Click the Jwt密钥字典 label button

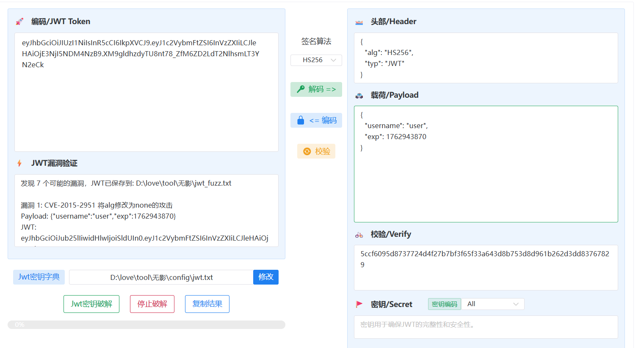pyautogui.click(x=39, y=277)
